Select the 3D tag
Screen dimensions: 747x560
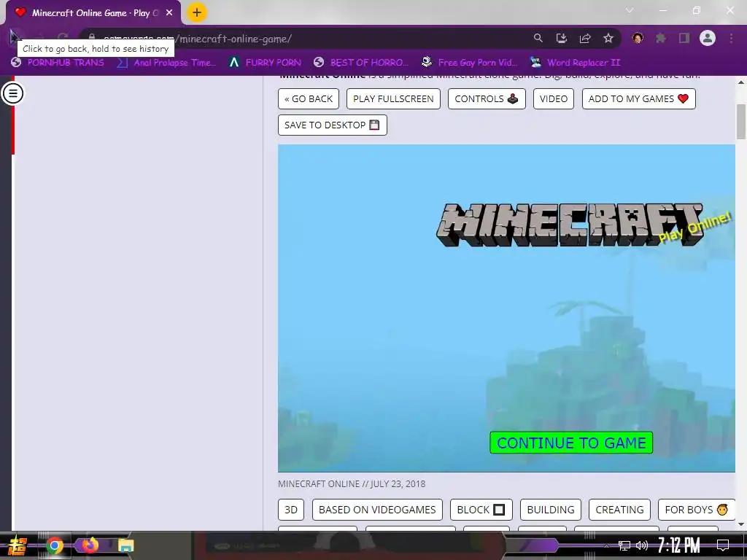(291, 510)
